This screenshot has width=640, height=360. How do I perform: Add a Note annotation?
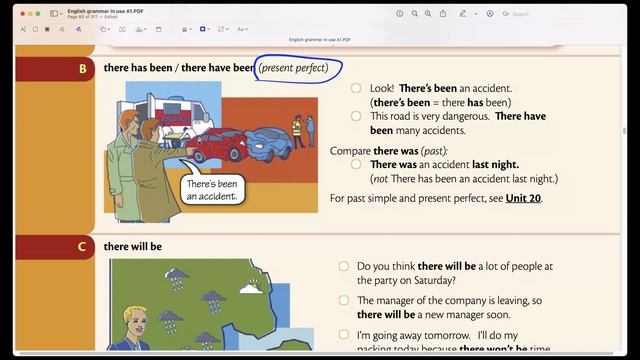pos(159,29)
